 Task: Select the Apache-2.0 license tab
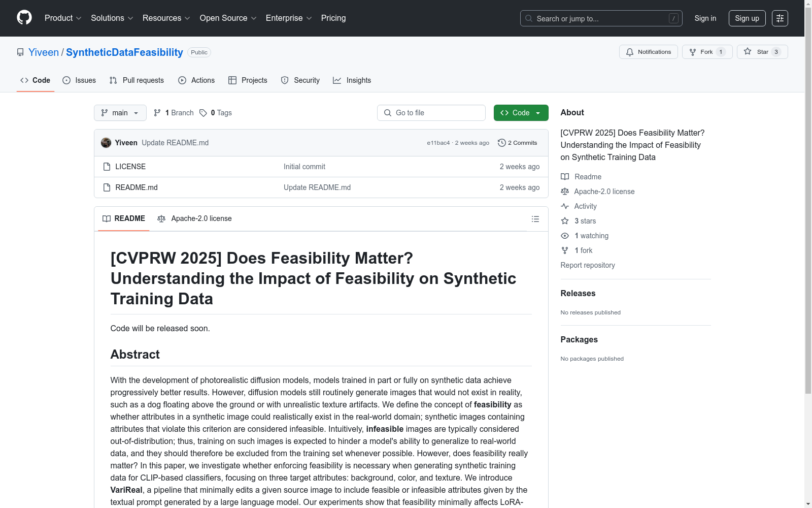(x=194, y=218)
